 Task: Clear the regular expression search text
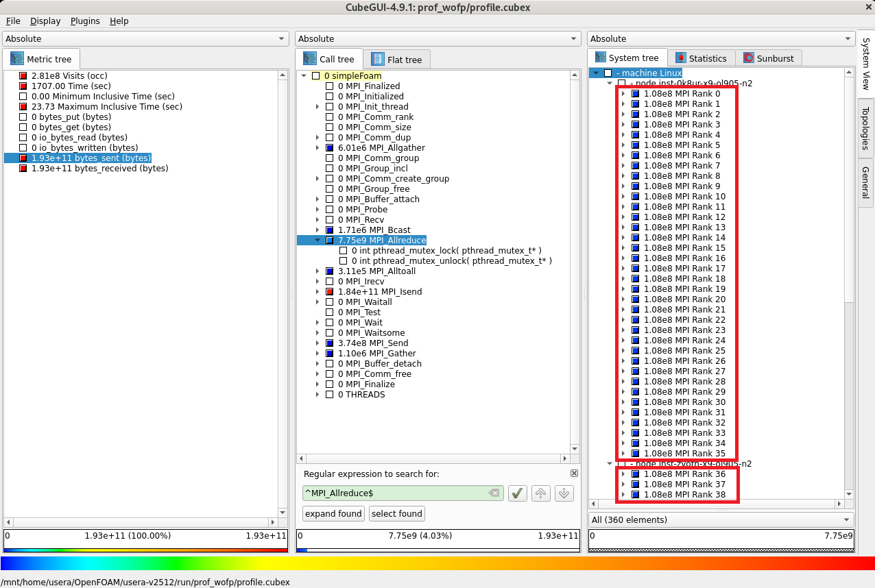click(x=494, y=493)
